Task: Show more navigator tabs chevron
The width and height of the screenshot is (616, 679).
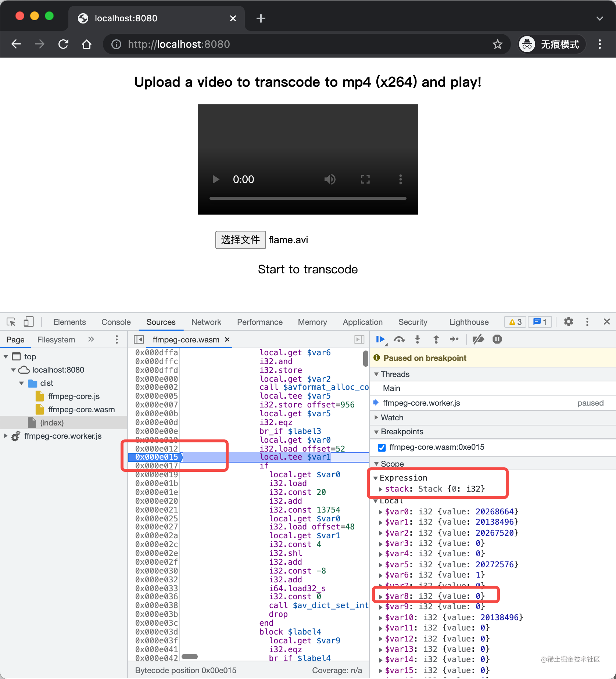Action: point(91,339)
